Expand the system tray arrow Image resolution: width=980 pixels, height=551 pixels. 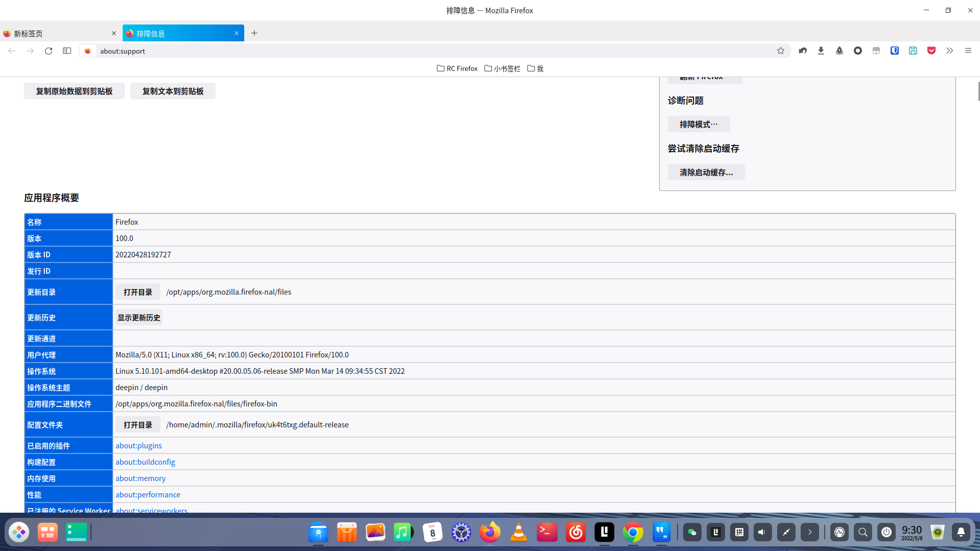(x=810, y=532)
